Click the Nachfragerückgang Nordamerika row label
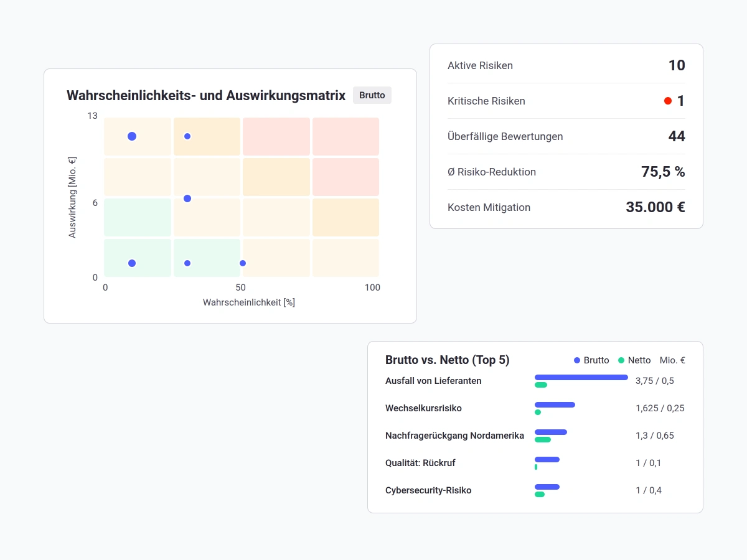Viewport: 747px width, 560px height. coord(454,436)
